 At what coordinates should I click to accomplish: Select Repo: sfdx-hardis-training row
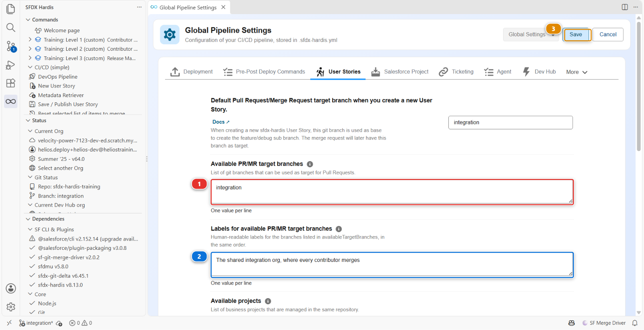(x=64, y=187)
